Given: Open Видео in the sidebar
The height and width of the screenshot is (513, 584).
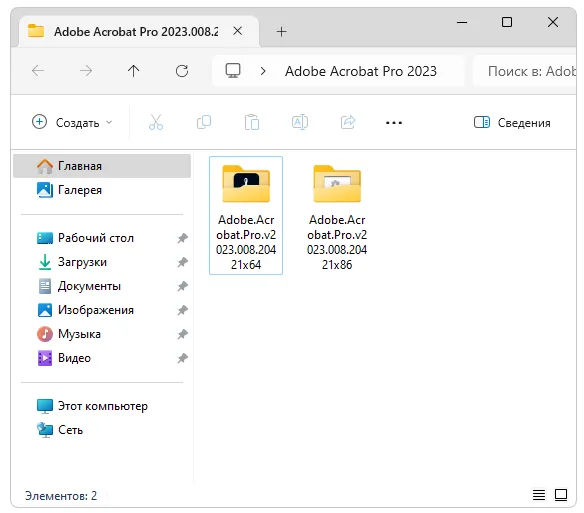Looking at the screenshot, I should [x=102, y=358].
